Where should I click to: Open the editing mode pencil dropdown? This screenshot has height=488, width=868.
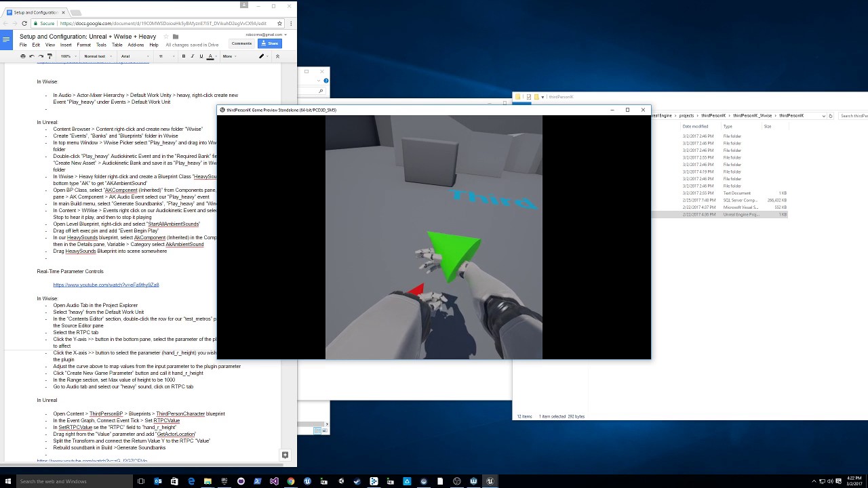pos(263,56)
